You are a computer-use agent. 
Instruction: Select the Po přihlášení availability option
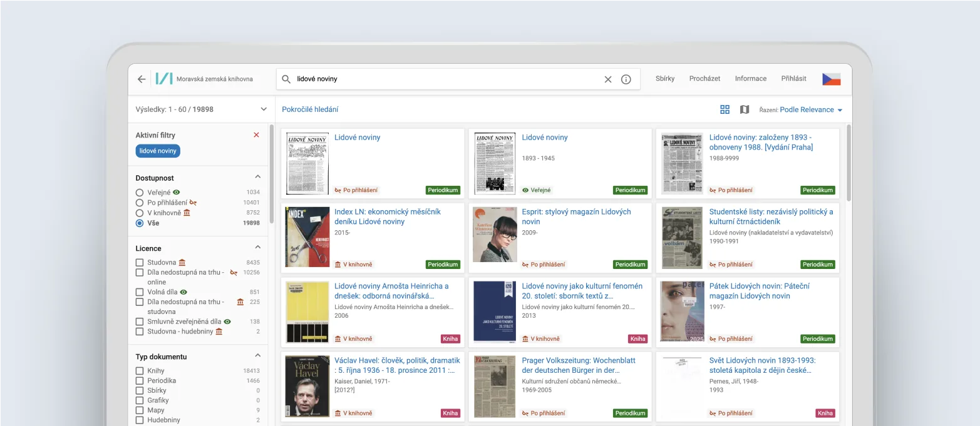coord(140,203)
